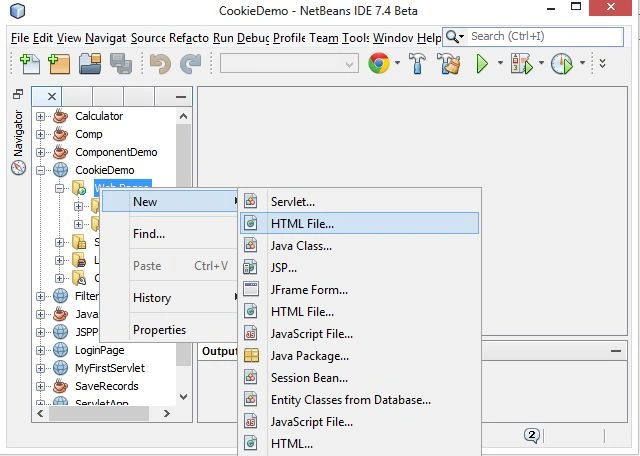Screen dimensions: 640x456
Task: Choose Properties in the context menu
Action: tap(170, 329)
